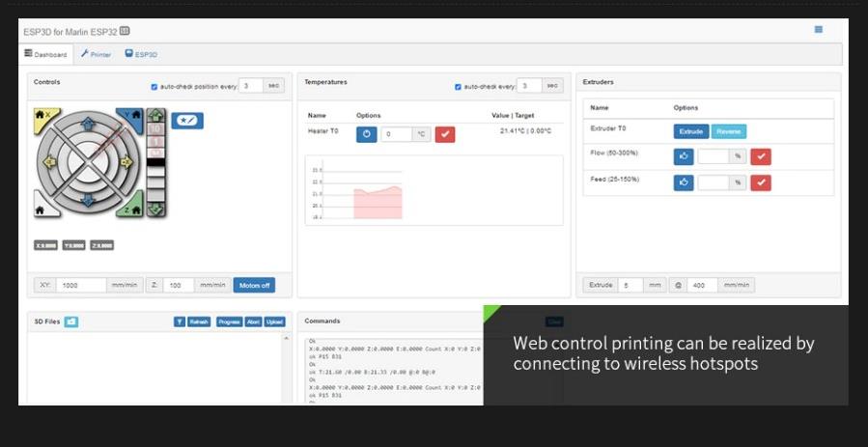The width and height of the screenshot is (868, 447).
Task: Reset Flow to default thumbs-up
Action: [684, 156]
